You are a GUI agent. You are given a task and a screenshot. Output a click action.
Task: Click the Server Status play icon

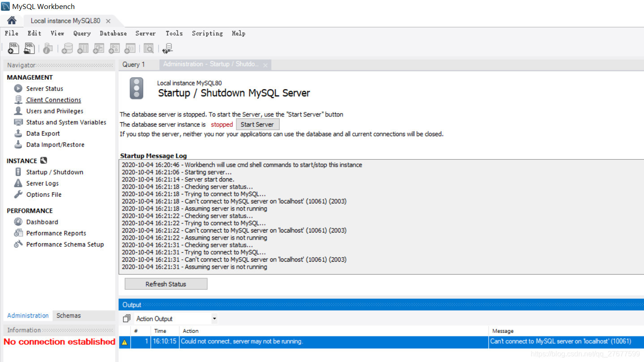(18, 89)
